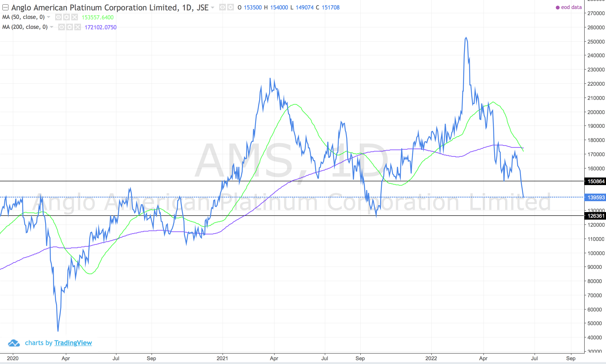This screenshot has height=364, width=606.
Task: Remove the MA 50 indicator
Action: click(75, 17)
